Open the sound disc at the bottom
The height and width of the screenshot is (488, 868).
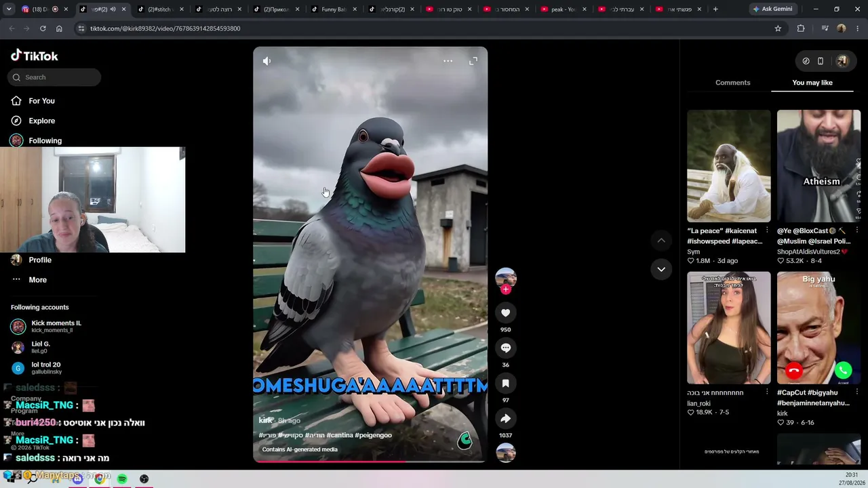[505, 452]
